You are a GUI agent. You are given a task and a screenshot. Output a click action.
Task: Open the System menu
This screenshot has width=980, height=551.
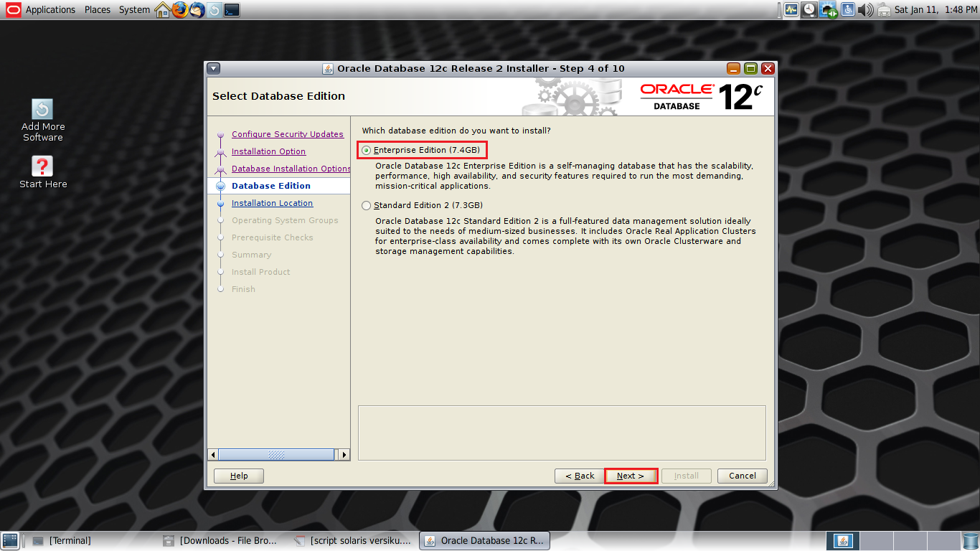pos(135,9)
